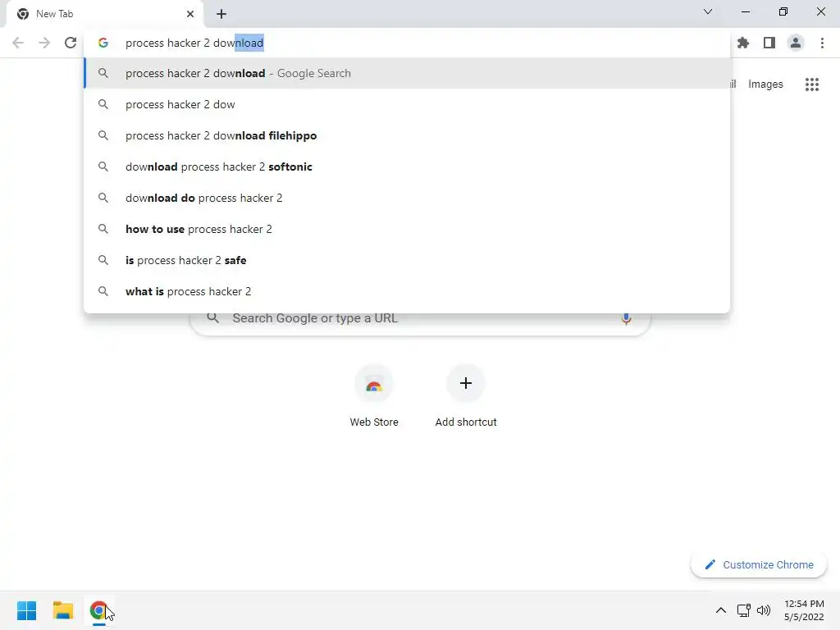Select 'is process hacker 2 safe'
Image resolution: width=840 pixels, height=630 pixels.
[407, 260]
